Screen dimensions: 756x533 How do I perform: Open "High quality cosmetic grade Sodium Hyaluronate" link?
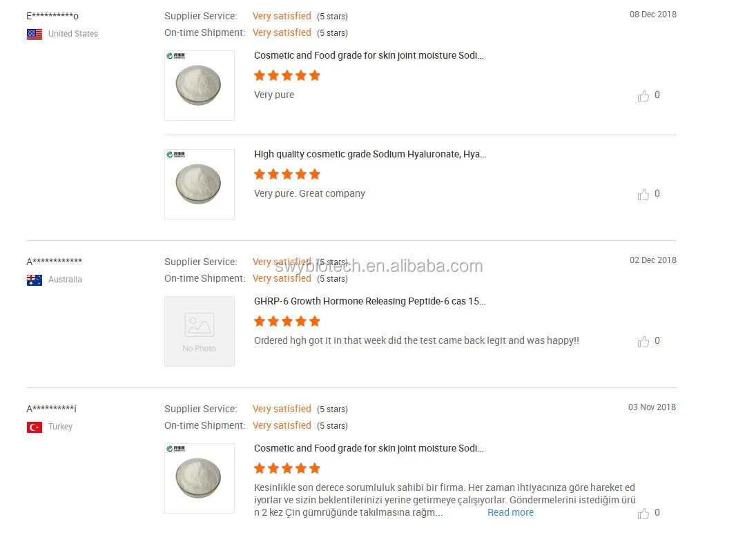coord(370,154)
